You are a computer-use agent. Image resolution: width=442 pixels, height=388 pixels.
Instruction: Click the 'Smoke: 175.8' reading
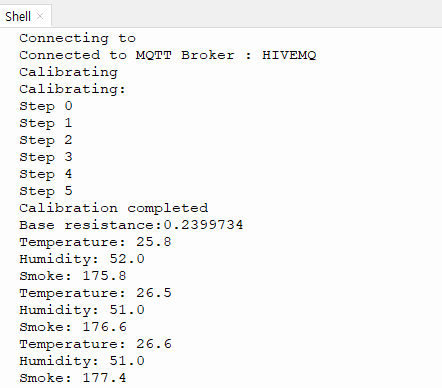(73, 276)
